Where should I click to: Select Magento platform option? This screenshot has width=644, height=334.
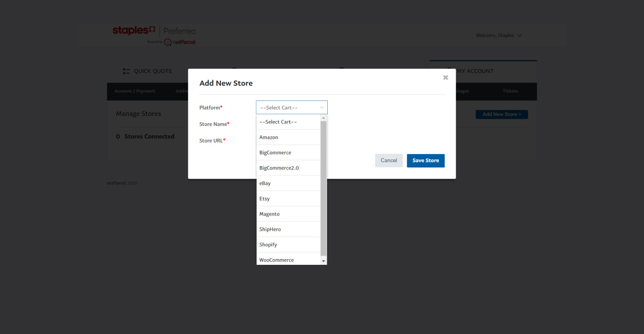288,214
